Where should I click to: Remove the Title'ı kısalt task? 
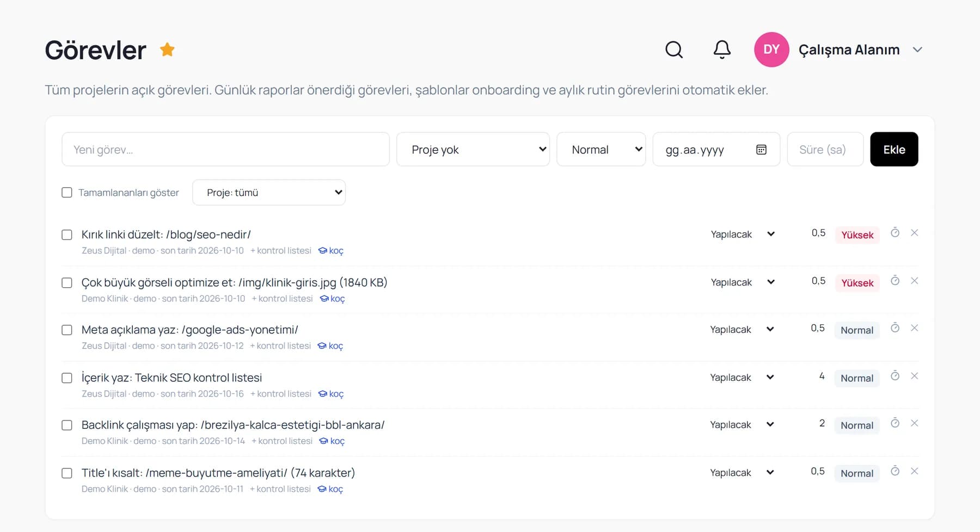(915, 471)
